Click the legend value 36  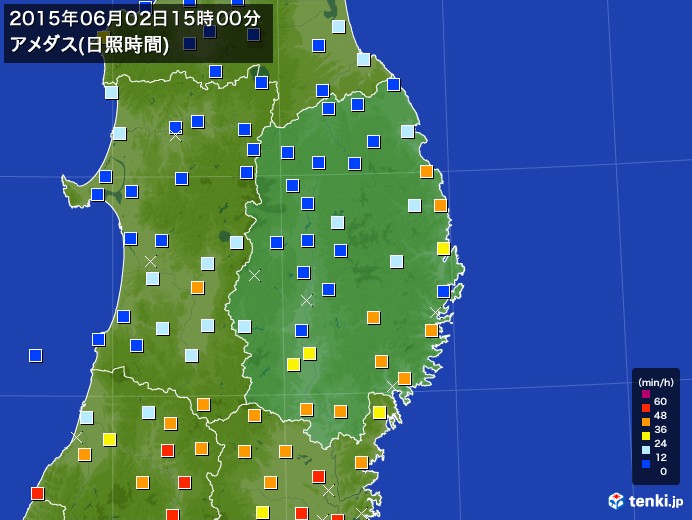coord(660,429)
